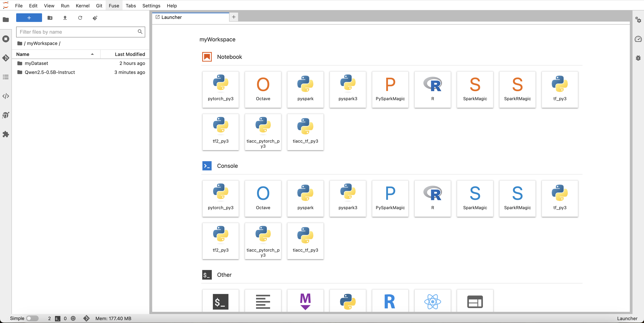
Task: Create a pytorch_py3 notebook
Action: pos(220,89)
